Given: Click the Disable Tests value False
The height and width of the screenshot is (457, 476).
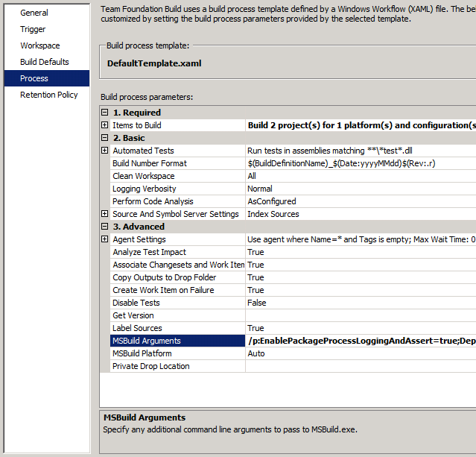Looking at the screenshot, I should point(257,303).
